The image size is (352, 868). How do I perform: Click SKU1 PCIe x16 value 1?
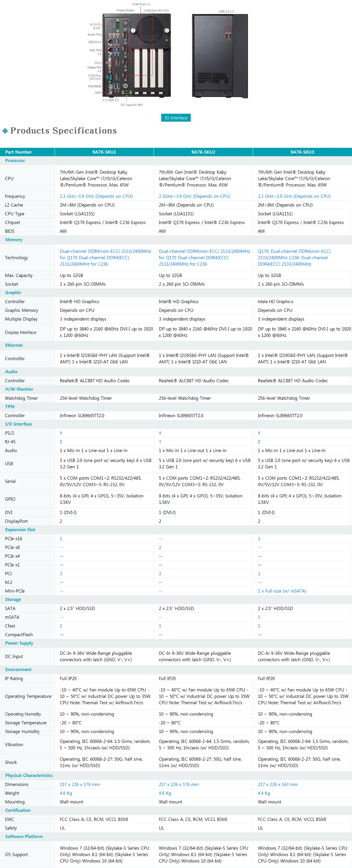click(x=61, y=539)
